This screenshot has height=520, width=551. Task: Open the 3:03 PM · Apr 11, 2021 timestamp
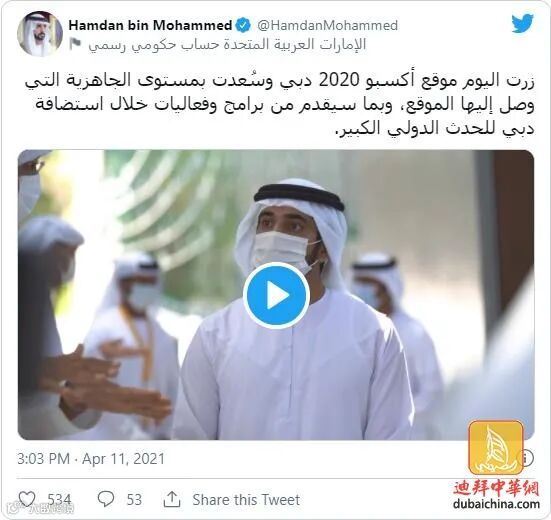click(x=91, y=459)
